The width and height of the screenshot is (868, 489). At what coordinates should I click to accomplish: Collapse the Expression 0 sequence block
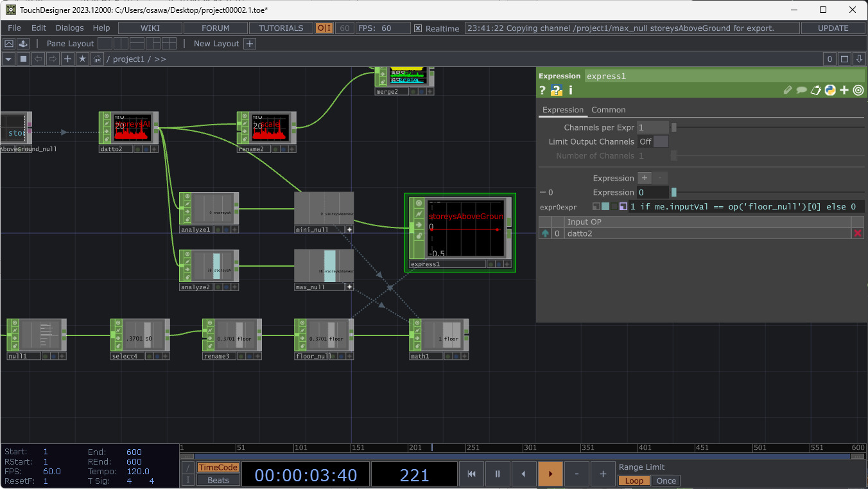click(x=542, y=192)
